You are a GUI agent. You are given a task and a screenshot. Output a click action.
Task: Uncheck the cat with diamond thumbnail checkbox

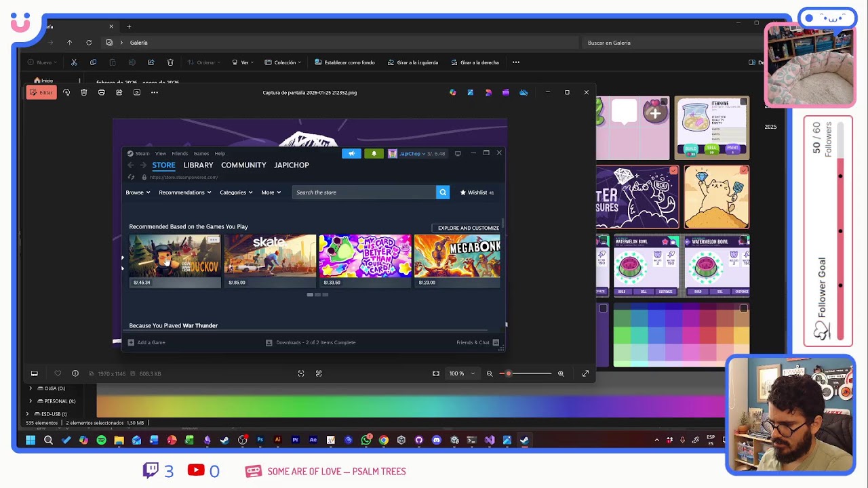[744, 170]
